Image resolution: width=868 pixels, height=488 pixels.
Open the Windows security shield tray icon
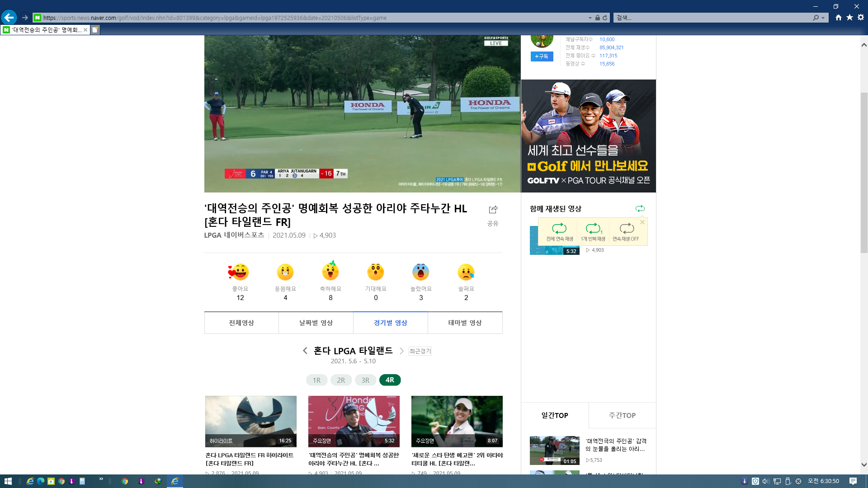tap(755, 481)
